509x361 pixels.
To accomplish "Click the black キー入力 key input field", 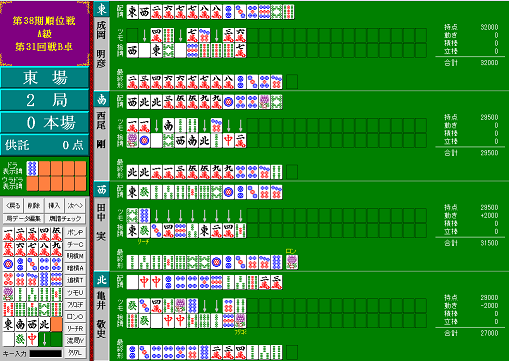I will coord(46,353).
